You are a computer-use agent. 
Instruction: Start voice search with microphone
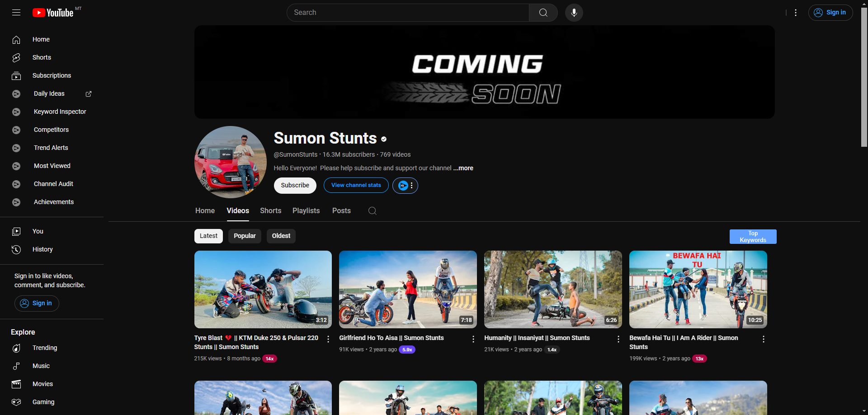point(574,13)
